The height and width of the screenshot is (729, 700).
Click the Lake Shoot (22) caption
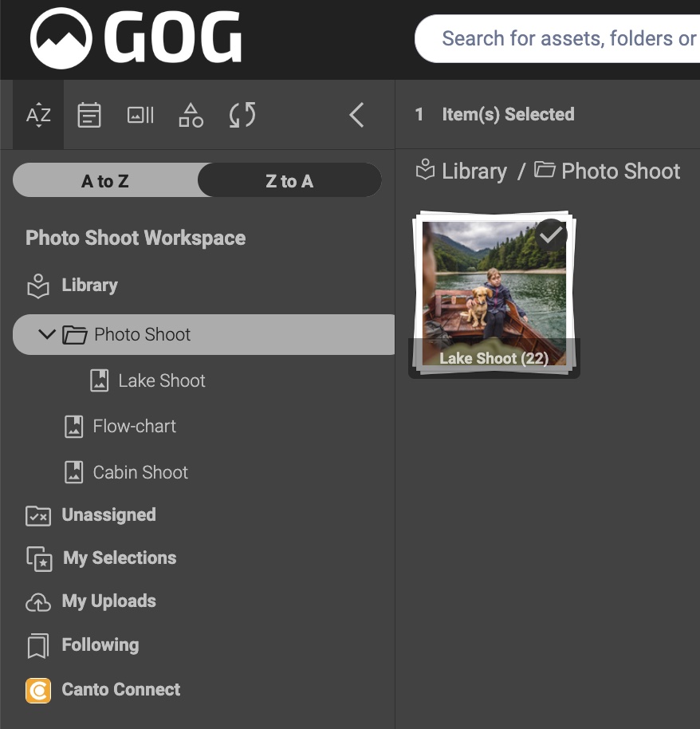click(x=494, y=358)
